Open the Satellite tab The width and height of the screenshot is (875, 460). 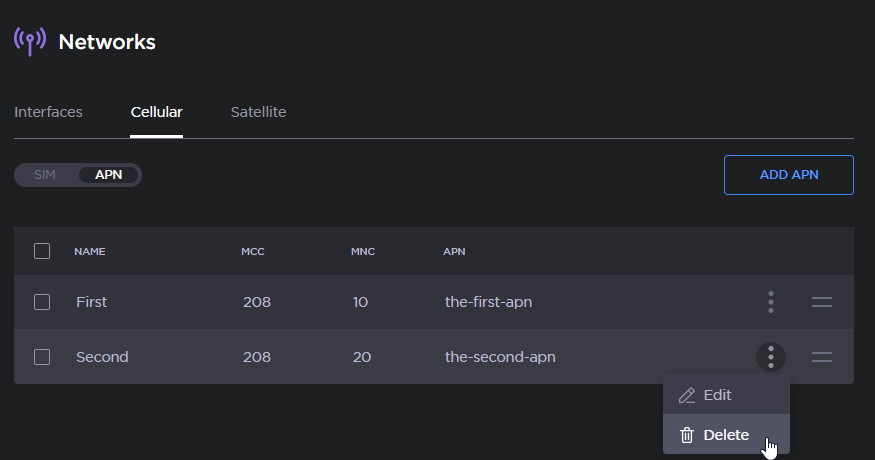tap(258, 112)
